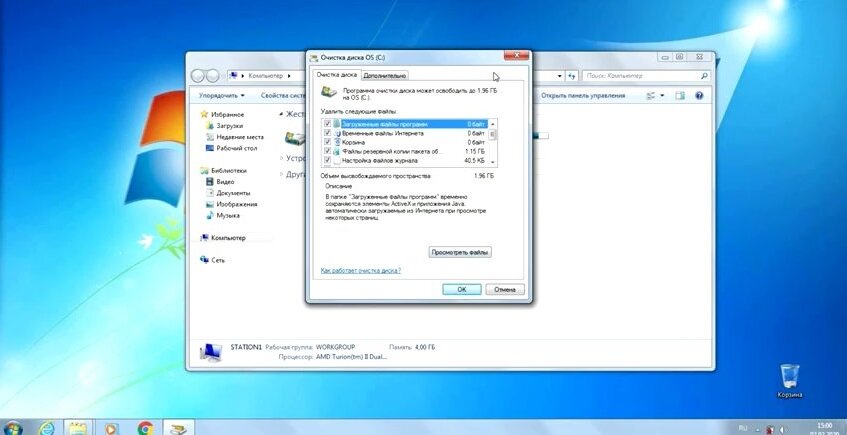Viewport: 847px width, 435px height.
Task: Click Компьютер in Explorer address bar
Action: pyautogui.click(x=266, y=76)
